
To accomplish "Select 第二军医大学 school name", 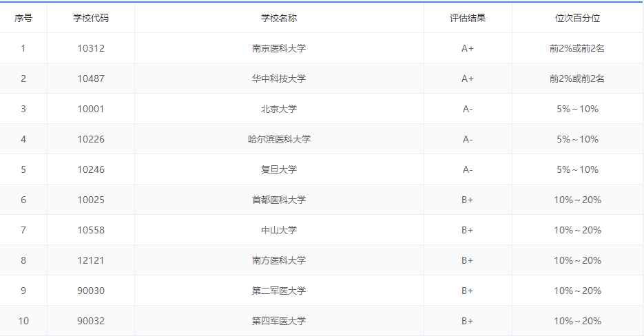I will click(279, 291).
